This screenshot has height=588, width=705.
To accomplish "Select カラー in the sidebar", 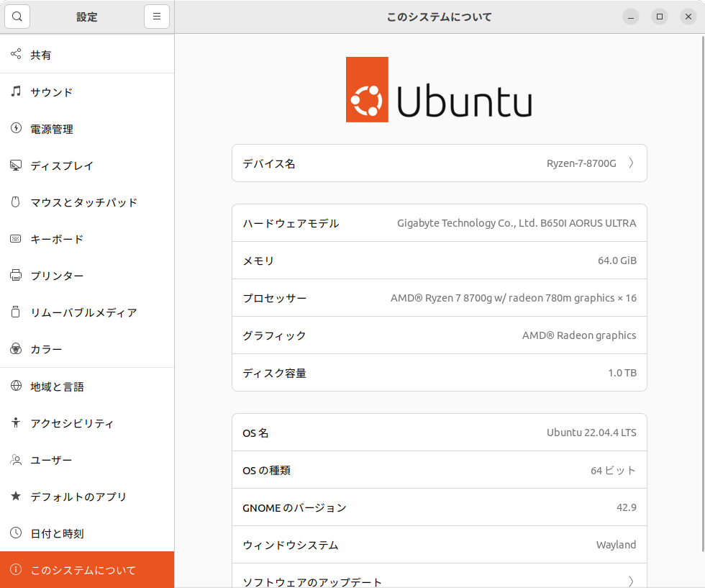I will tap(87, 349).
